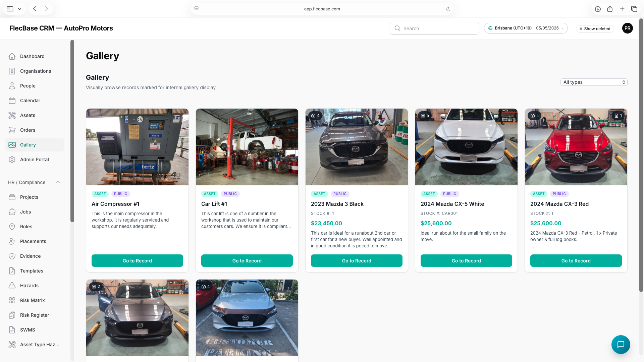This screenshot has height=362, width=644.
Task: Click the browser address bar
Action: click(x=322, y=9)
